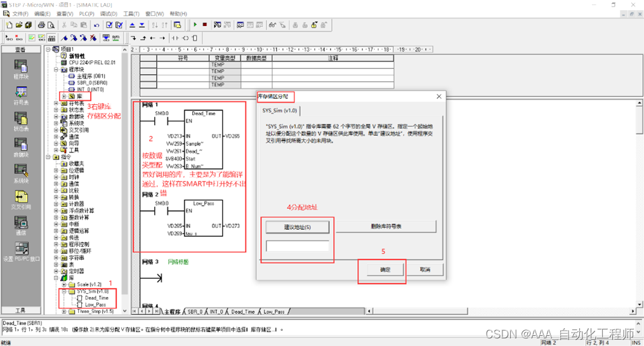
Task: Open the 调试(D) menu
Action: 108,14
